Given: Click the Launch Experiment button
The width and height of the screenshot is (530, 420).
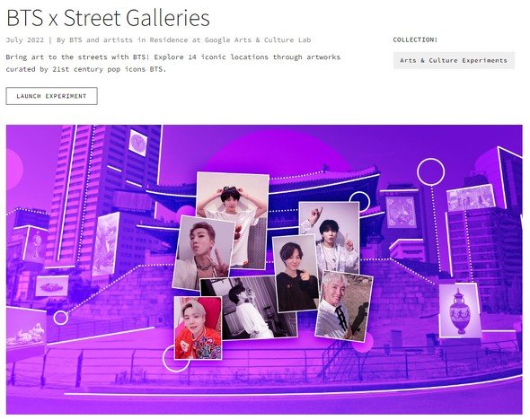Looking at the screenshot, I should [x=51, y=96].
